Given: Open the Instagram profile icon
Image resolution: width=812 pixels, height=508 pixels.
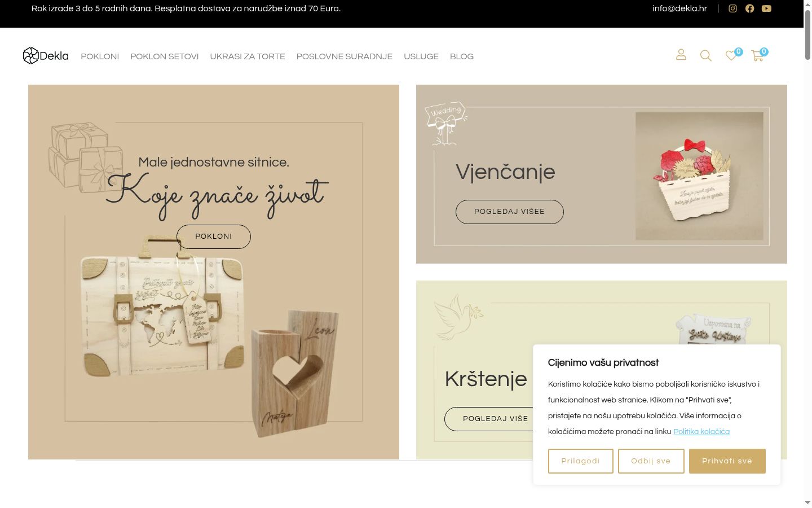Looking at the screenshot, I should pyautogui.click(x=732, y=8).
